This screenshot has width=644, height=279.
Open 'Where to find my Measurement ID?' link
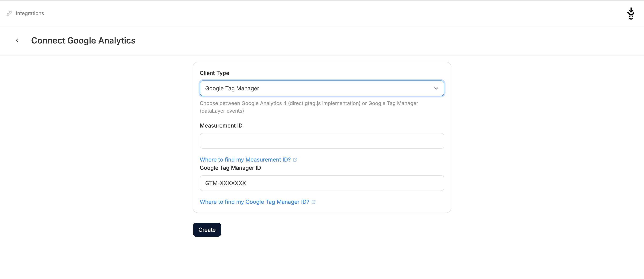coord(245,159)
